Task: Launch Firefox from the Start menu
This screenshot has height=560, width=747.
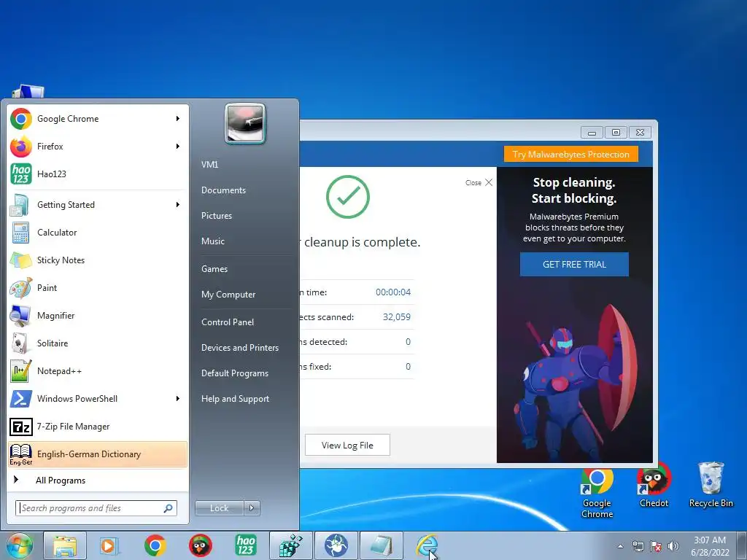Action: tap(98, 146)
